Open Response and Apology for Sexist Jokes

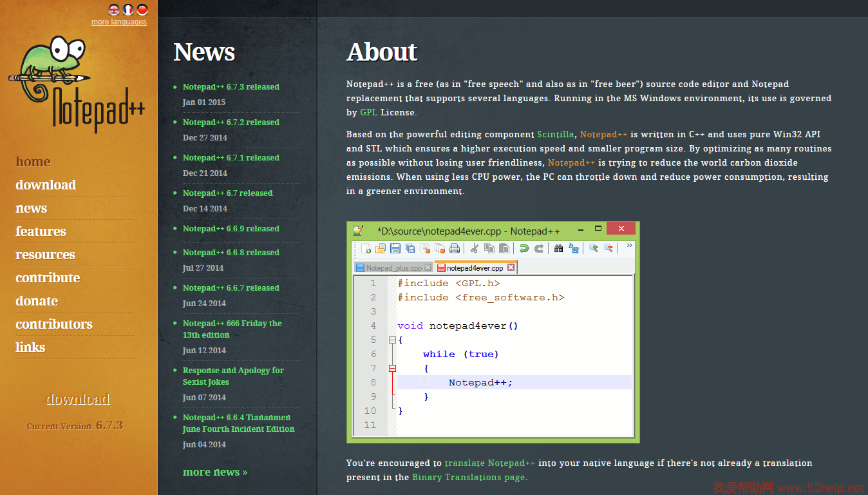tap(233, 376)
